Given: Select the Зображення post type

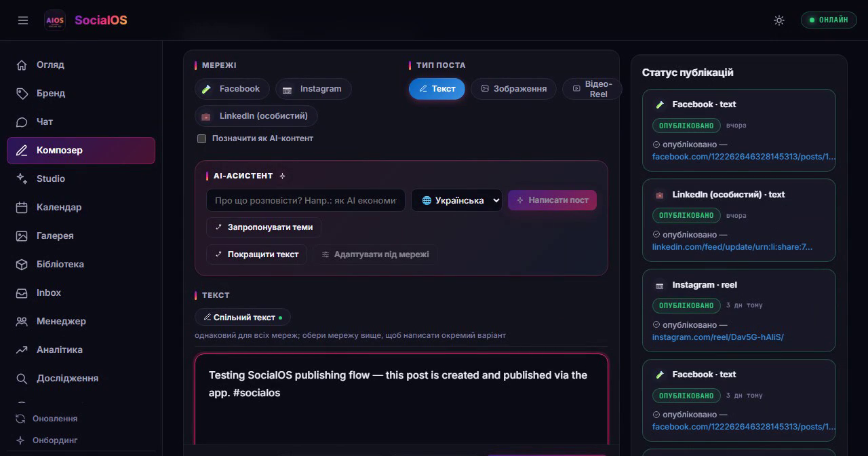Looking at the screenshot, I should pyautogui.click(x=513, y=89).
